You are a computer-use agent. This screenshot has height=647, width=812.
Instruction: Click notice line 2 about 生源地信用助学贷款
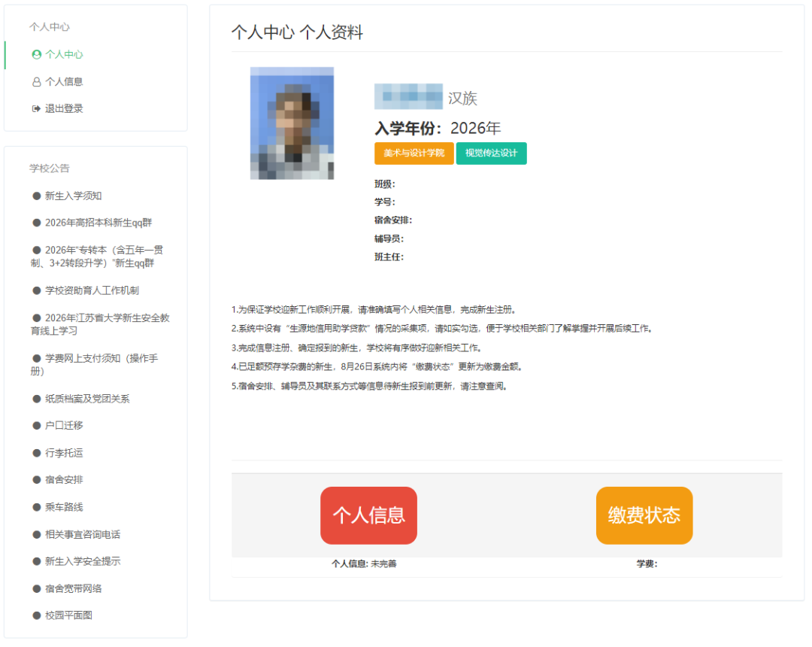pos(443,329)
